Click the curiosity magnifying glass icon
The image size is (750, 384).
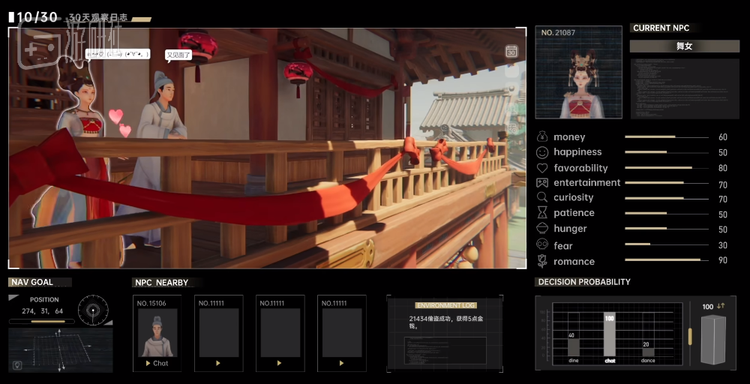pyautogui.click(x=541, y=197)
